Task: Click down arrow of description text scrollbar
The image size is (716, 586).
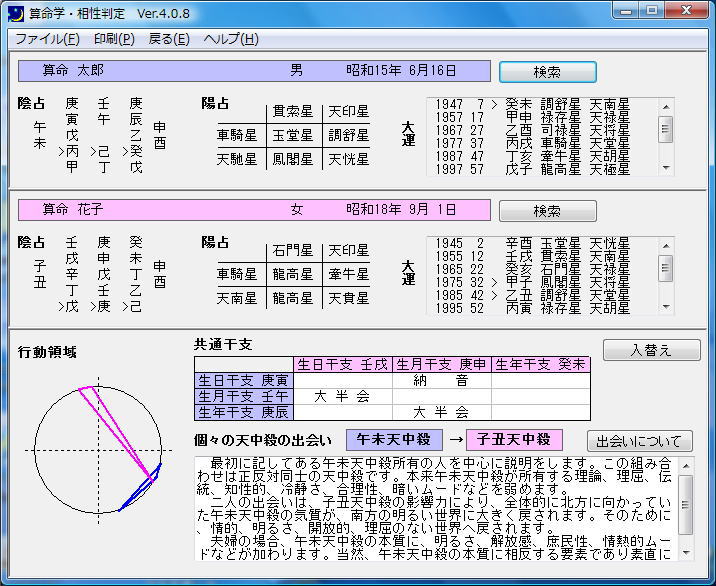Action: (x=686, y=553)
